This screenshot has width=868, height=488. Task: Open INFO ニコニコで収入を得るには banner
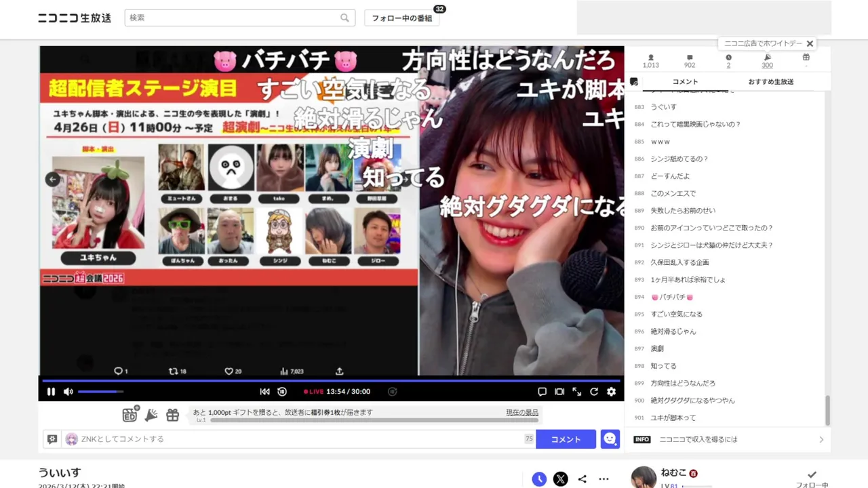tap(729, 439)
